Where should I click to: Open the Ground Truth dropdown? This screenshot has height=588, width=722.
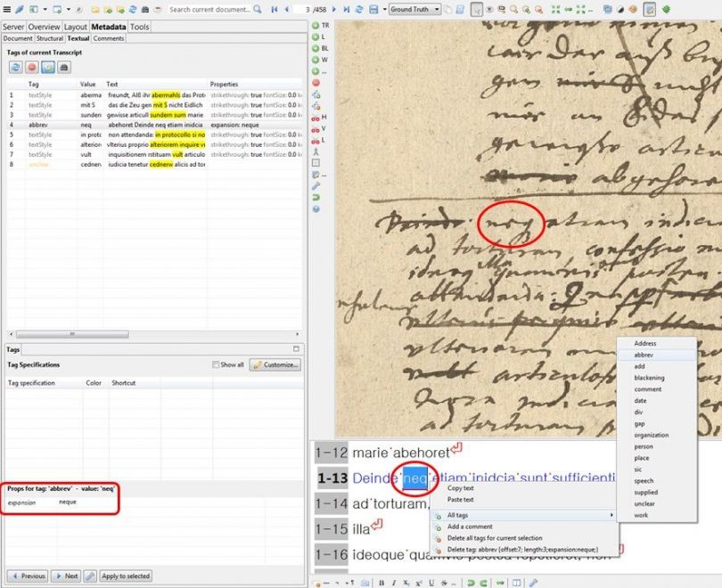414,9
